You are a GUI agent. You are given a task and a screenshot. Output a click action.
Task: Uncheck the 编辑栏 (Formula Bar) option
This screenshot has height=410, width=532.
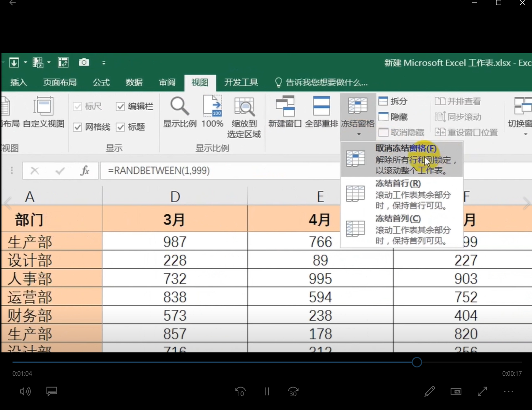(121, 106)
